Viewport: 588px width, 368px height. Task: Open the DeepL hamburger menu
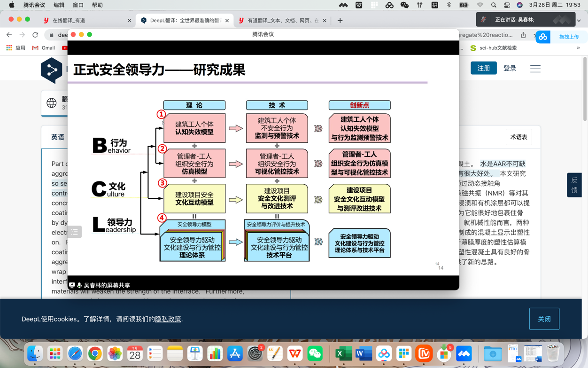535,69
